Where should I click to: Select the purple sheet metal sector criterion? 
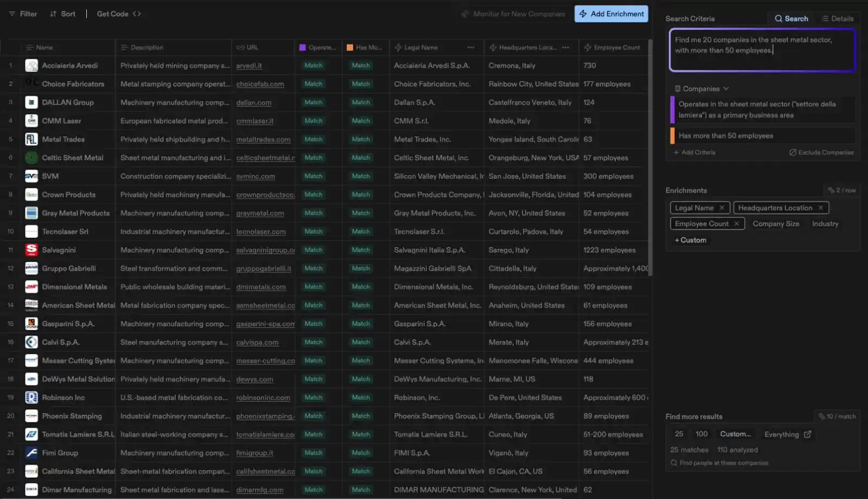763,110
